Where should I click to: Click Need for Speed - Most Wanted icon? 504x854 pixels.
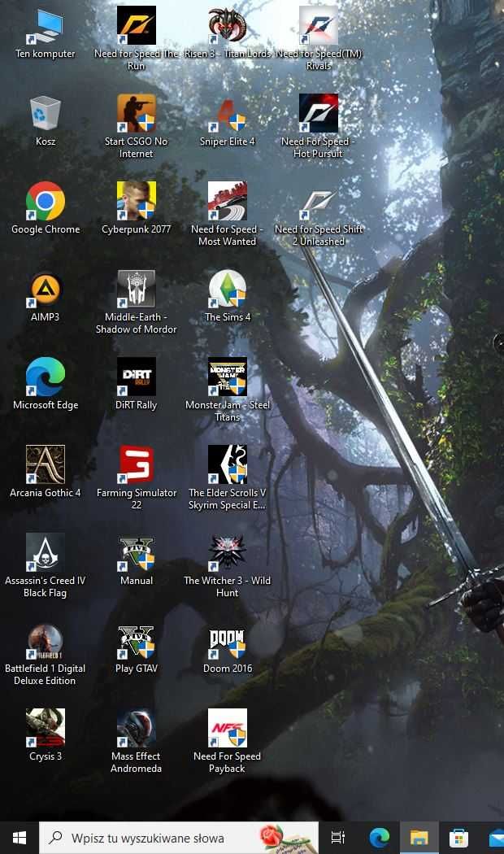tap(228, 201)
